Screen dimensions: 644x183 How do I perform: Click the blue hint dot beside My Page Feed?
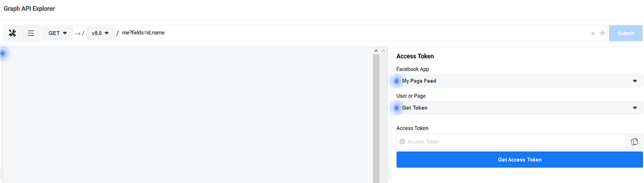tap(396, 81)
